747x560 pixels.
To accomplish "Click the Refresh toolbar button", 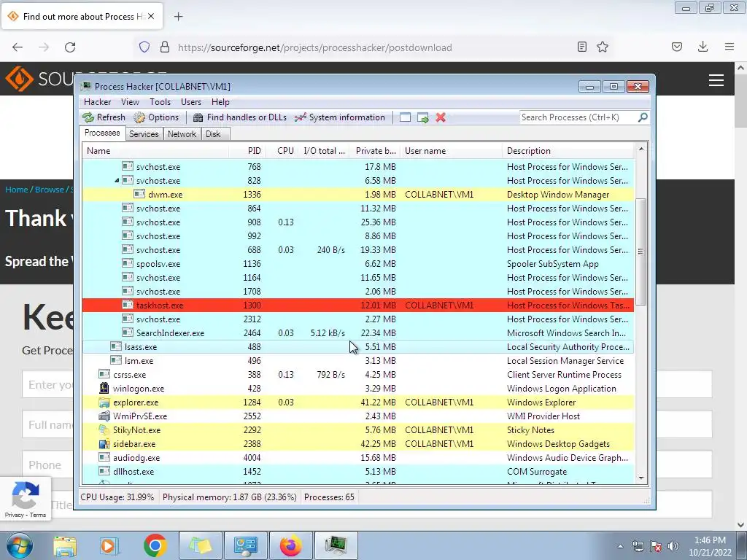I will pos(104,117).
